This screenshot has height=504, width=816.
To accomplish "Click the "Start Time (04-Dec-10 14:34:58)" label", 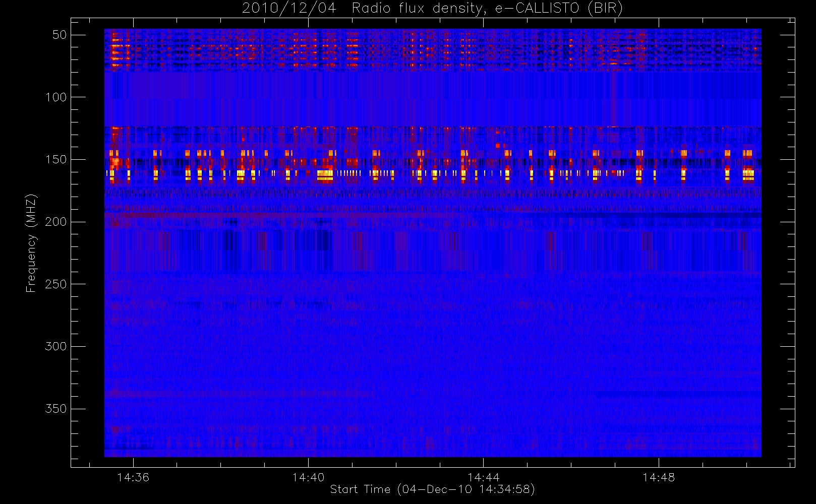I will (x=432, y=489).
